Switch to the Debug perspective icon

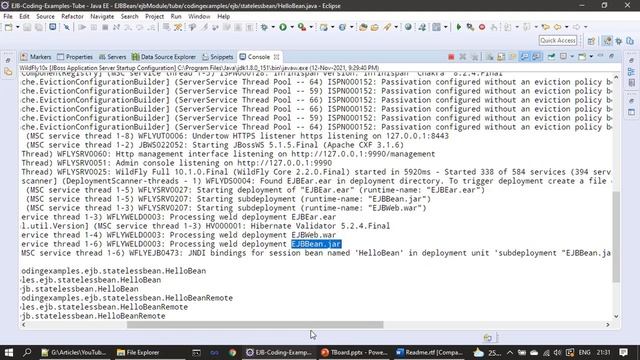click(619, 41)
